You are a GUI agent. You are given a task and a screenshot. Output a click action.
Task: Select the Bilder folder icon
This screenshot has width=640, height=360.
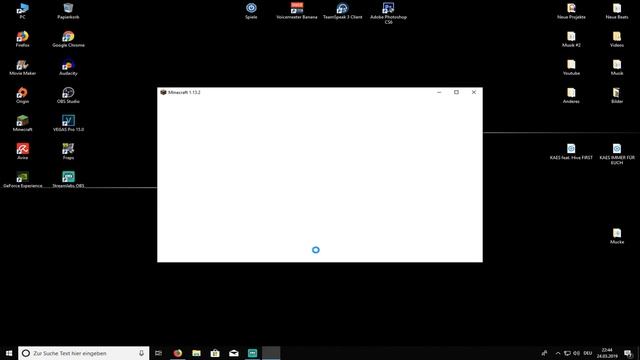tap(617, 96)
